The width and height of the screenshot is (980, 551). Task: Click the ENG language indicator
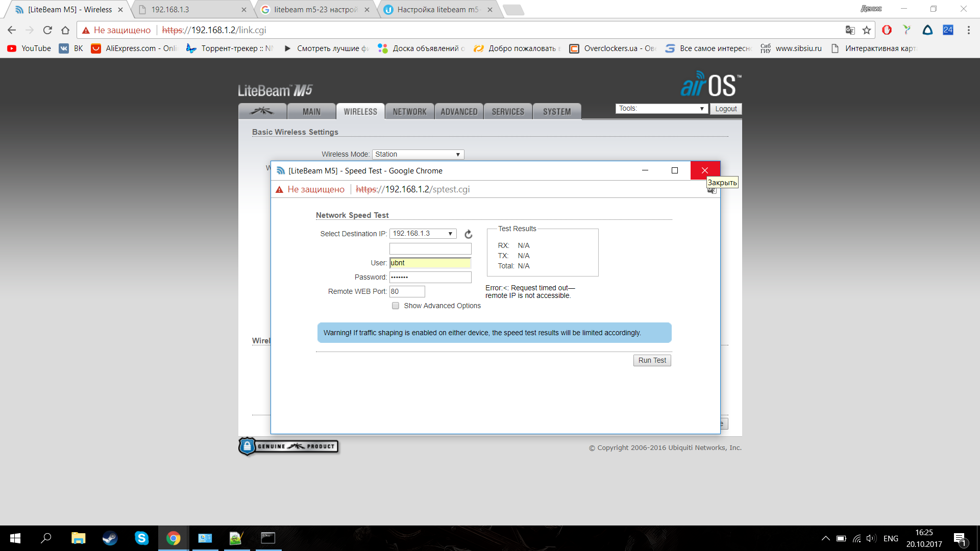[x=891, y=538]
